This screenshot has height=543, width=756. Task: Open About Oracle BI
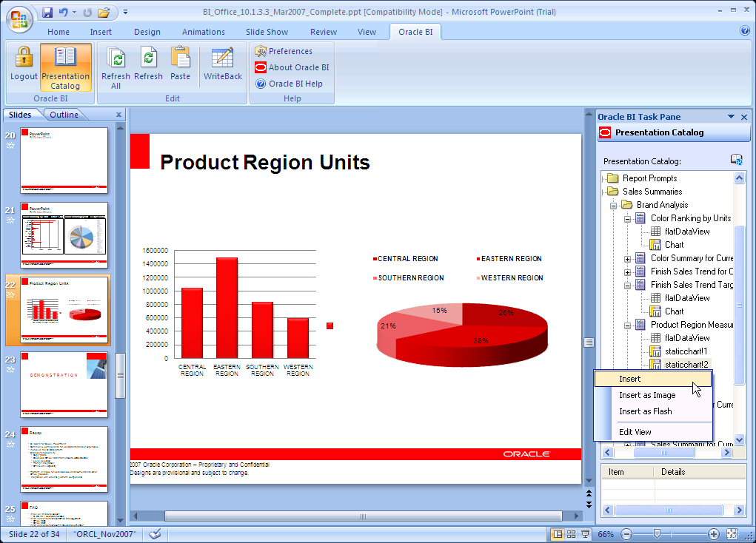click(292, 67)
